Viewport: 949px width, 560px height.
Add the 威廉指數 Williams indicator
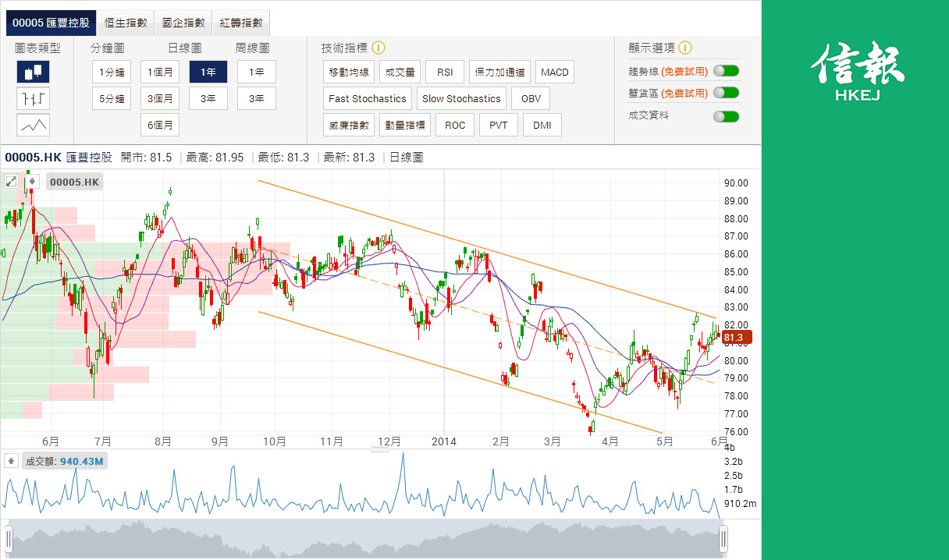(x=349, y=125)
